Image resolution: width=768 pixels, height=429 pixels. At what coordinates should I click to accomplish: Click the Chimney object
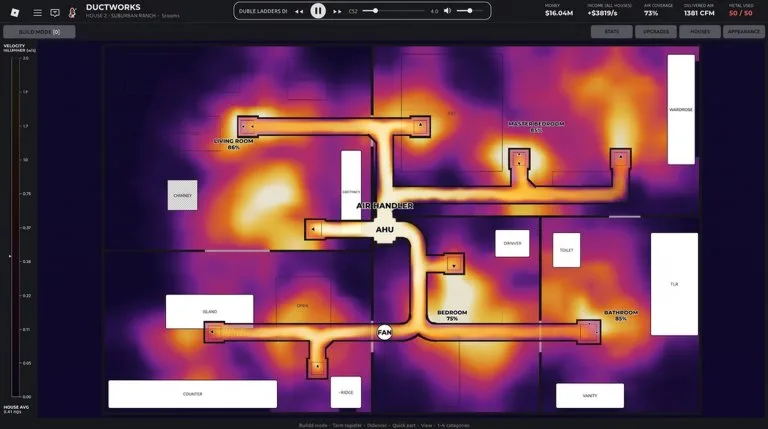[x=183, y=195]
